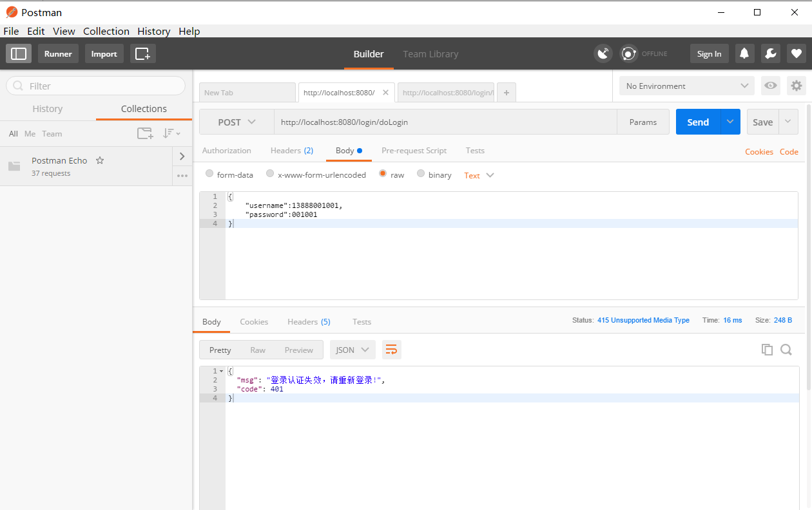
Task: Star the Postman Echo collection
Action: tap(100, 160)
